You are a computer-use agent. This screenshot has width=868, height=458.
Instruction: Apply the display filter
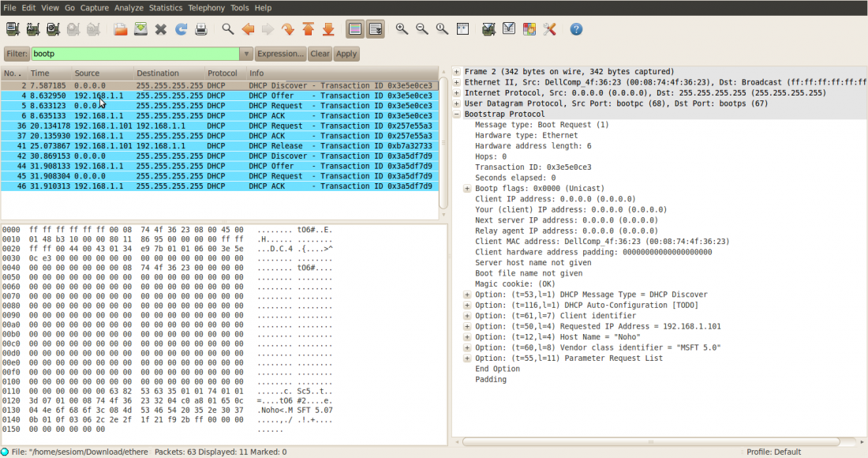point(346,54)
